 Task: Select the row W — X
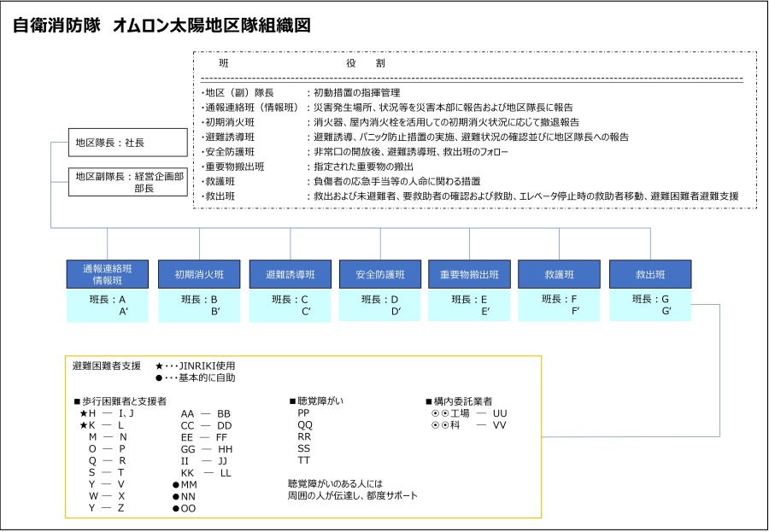[107, 496]
